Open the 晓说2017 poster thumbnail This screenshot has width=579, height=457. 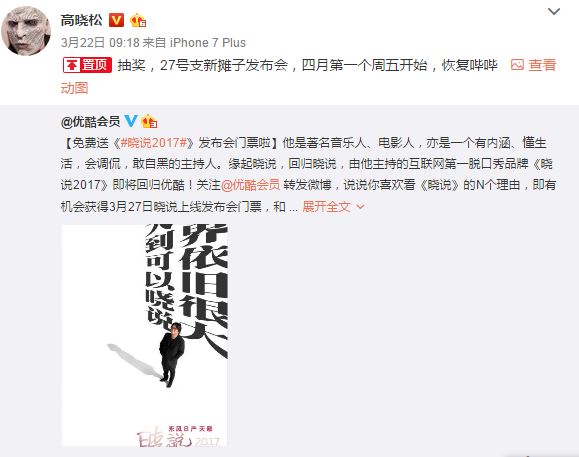pos(144,335)
